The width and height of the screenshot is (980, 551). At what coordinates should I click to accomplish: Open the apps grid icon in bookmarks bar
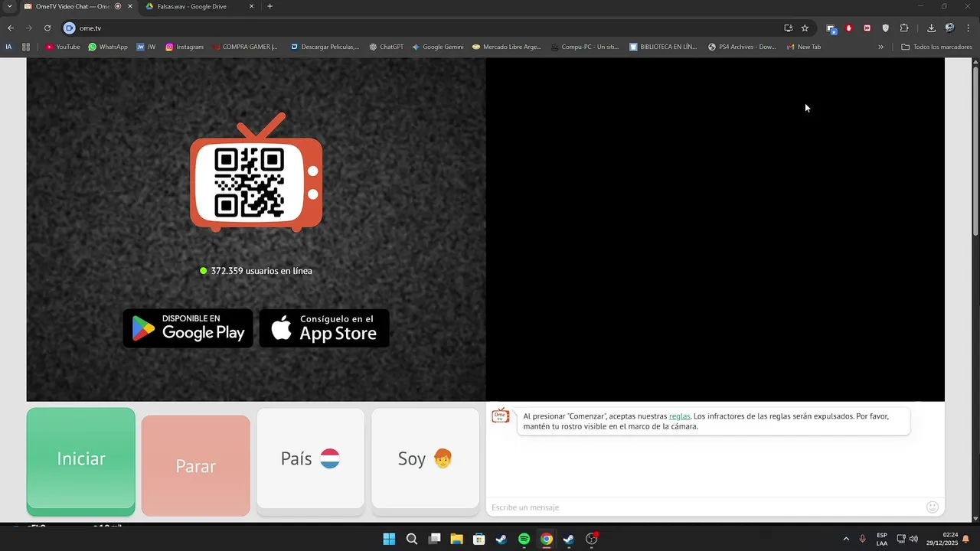(26, 47)
